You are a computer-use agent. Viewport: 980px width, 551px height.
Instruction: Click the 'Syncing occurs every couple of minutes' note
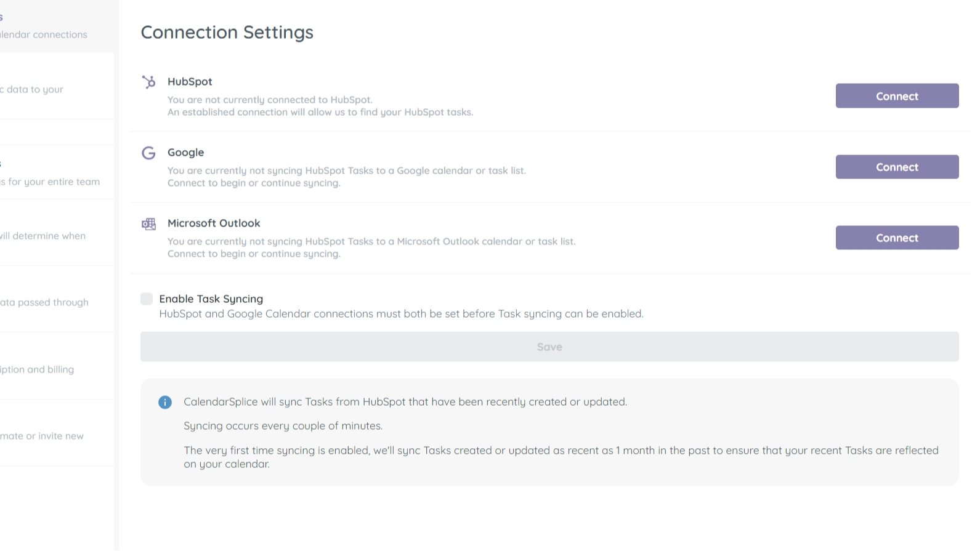point(283,426)
